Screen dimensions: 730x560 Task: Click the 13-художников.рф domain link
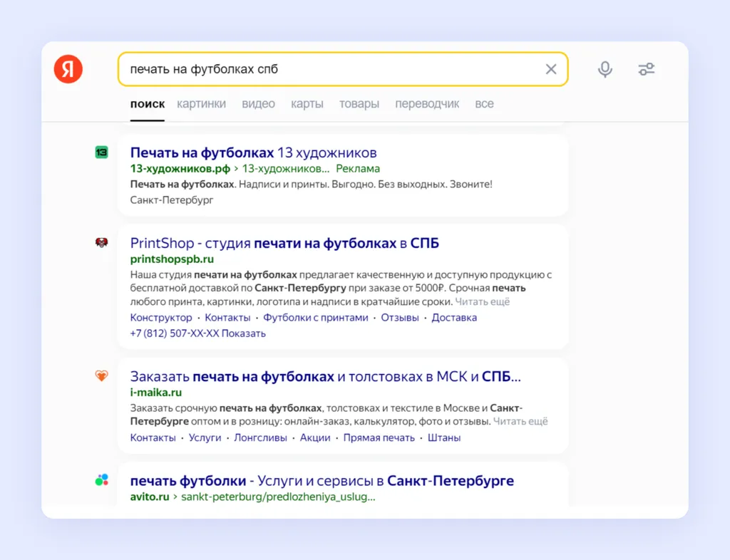[x=180, y=168]
